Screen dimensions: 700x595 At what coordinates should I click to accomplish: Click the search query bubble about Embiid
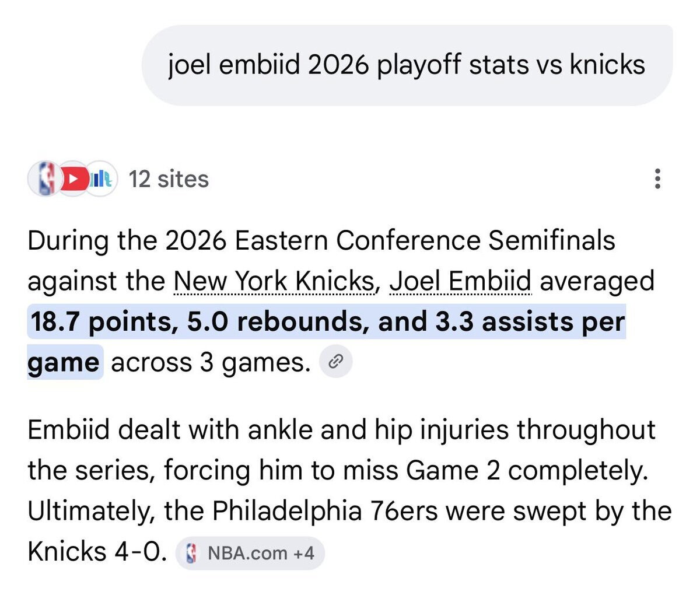click(x=407, y=65)
